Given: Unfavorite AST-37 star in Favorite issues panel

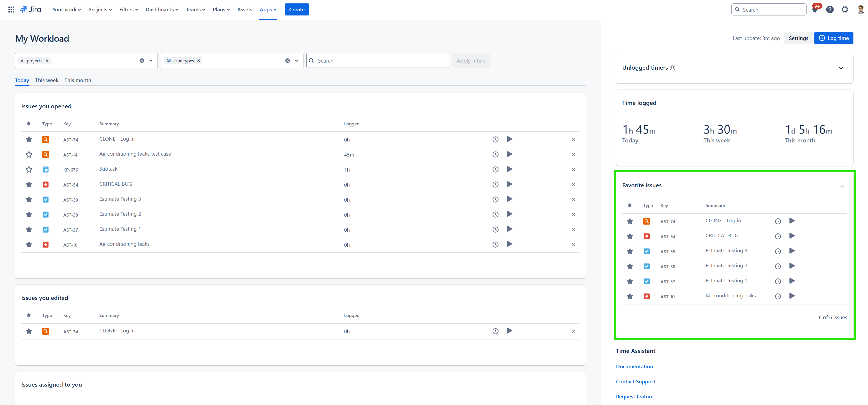Looking at the screenshot, I should point(629,281).
